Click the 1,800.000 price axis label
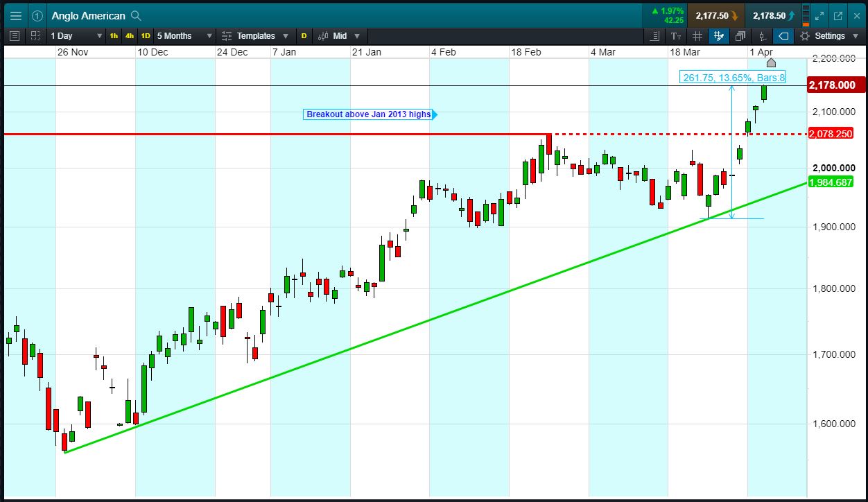The width and height of the screenshot is (868, 502). pyautogui.click(x=834, y=288)
